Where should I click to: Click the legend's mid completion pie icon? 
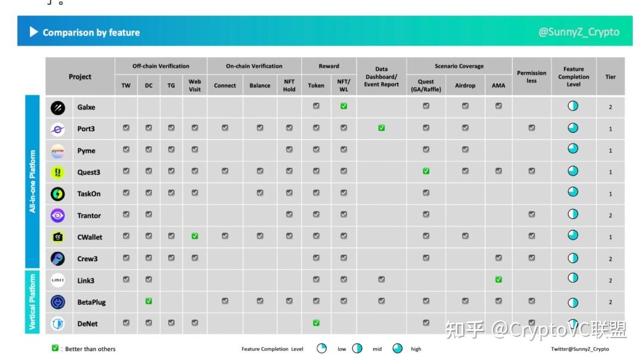357,349
